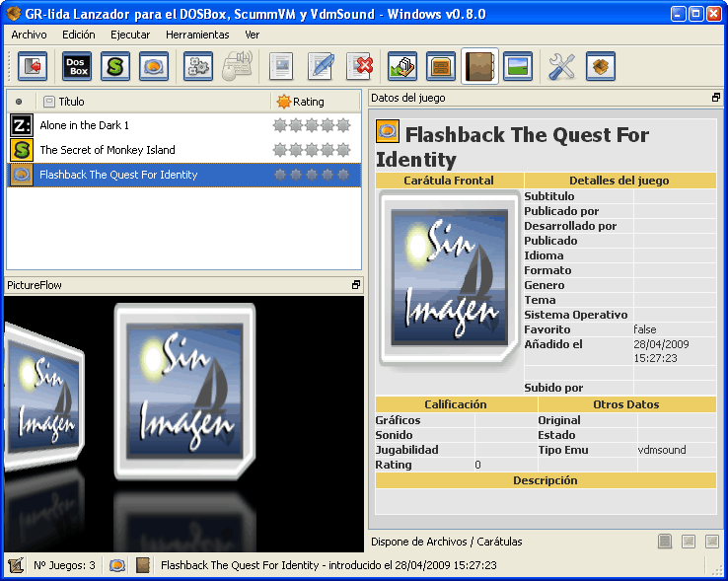728x581 pixels.
Task: Click the brown book icon in the status bar
Action: 143,565
